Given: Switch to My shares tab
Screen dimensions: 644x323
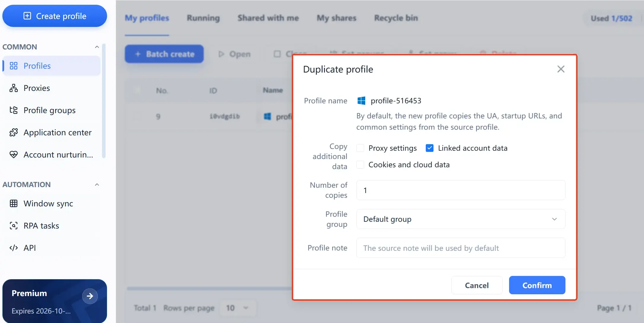Looking at the screenshot, I should pyautogui.click(x=336, y=18).
